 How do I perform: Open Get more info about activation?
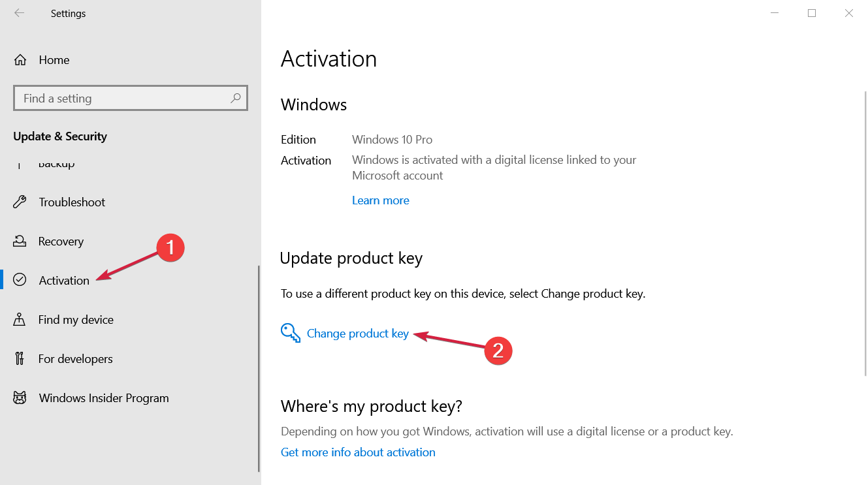[x=358, y=452]
